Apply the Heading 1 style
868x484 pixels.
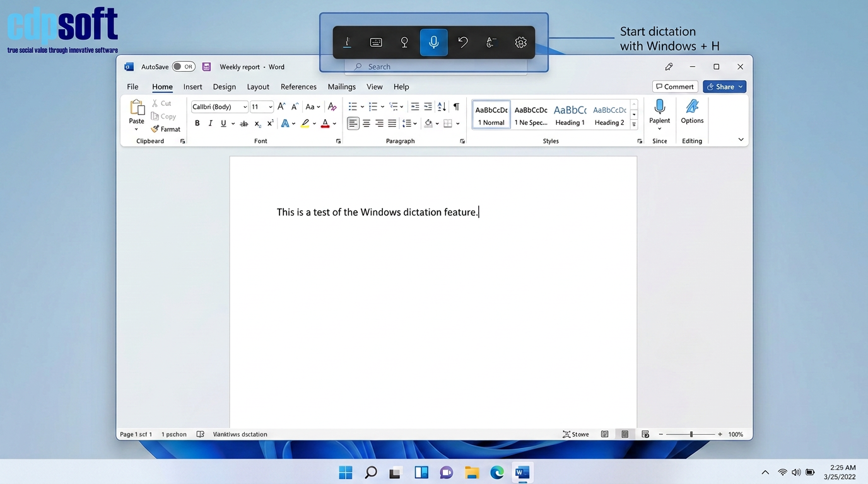(570, 115)
